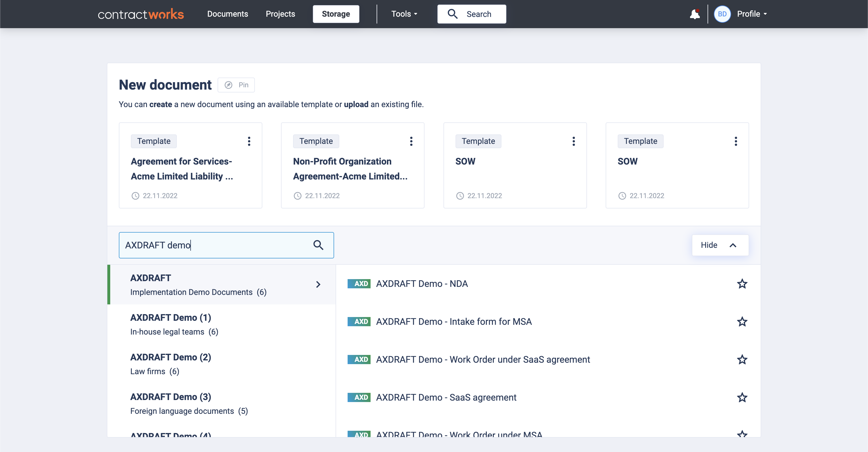This screenshot has height=452, width=868.
Task: Select AXDRAFT Demo (2) Law firms category
Action: [221, 364]
